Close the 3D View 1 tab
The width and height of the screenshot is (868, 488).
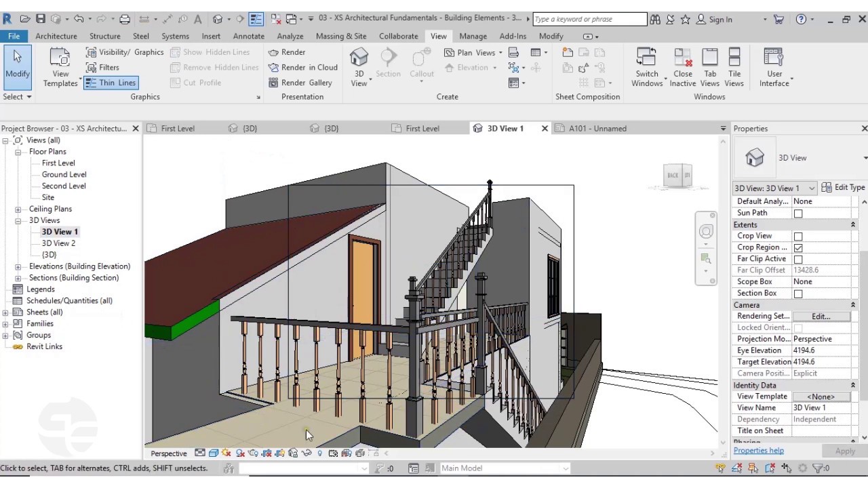point(545,128)
